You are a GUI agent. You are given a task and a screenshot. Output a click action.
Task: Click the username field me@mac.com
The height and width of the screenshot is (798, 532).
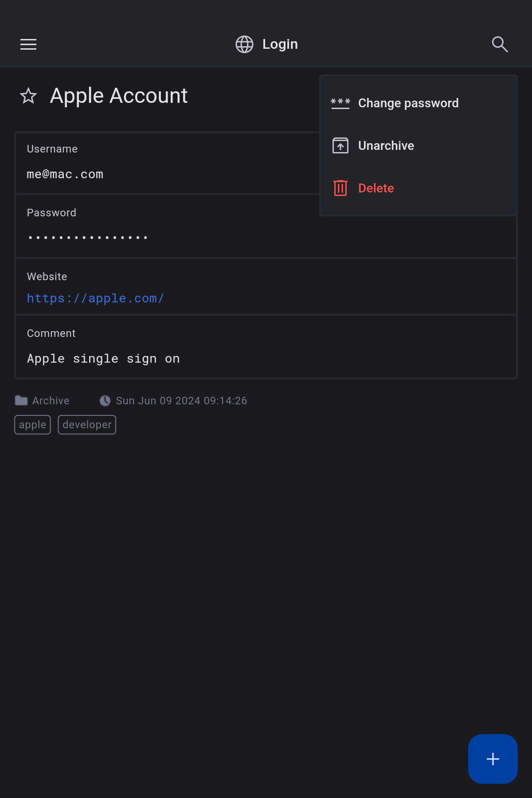coord(65,174)
